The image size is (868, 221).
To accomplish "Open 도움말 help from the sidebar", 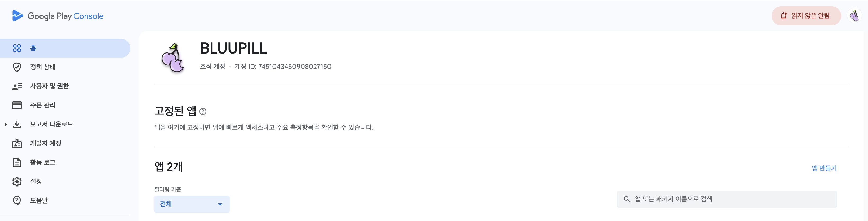I will (38, 200).
